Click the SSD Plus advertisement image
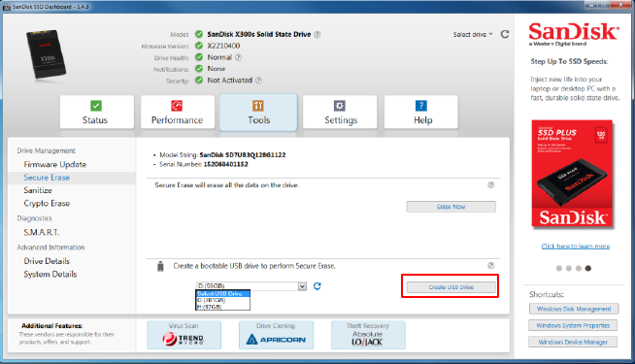Screen dimensions: 635x364 572,174
